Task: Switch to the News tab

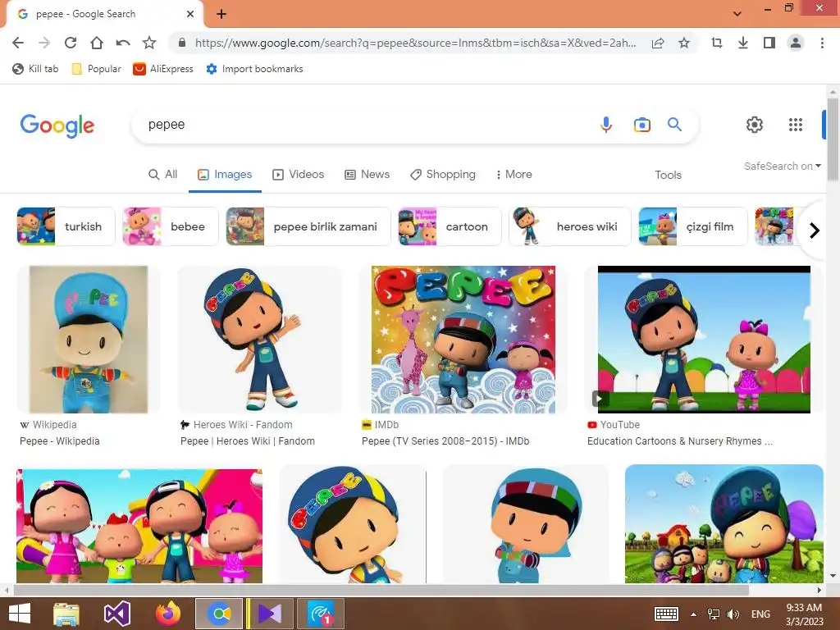Action: coord(367,175)
